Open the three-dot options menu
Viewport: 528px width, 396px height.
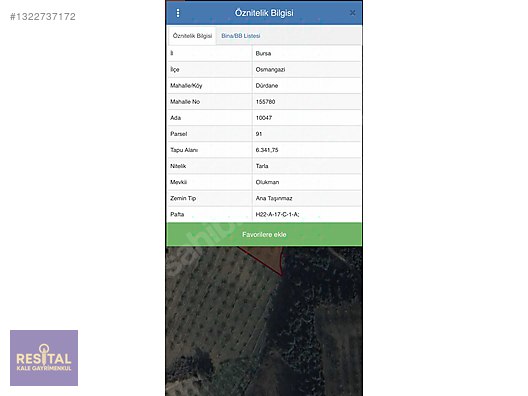point(178,13)
